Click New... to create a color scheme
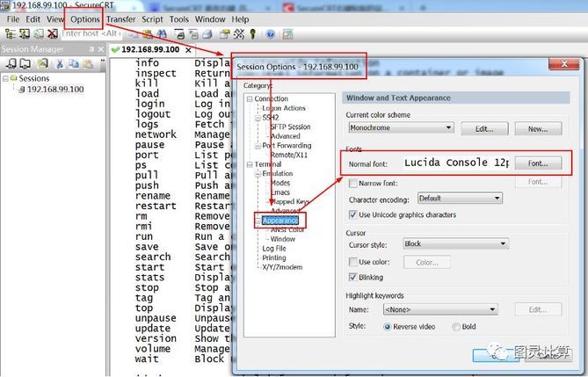588x377 pixels. [x=538, y=128]
